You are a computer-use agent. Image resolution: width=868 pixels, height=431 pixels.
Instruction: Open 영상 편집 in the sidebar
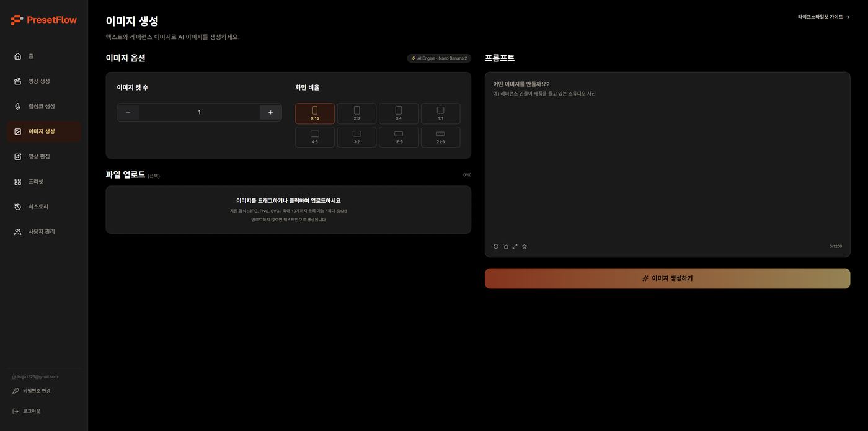pyautogui.click(x=43, y=156)
